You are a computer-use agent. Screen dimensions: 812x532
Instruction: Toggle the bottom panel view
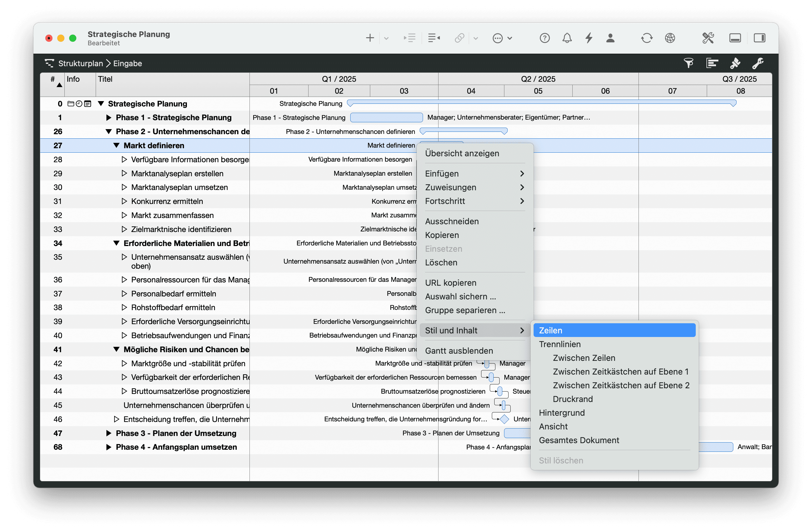(x=735, y=38)
